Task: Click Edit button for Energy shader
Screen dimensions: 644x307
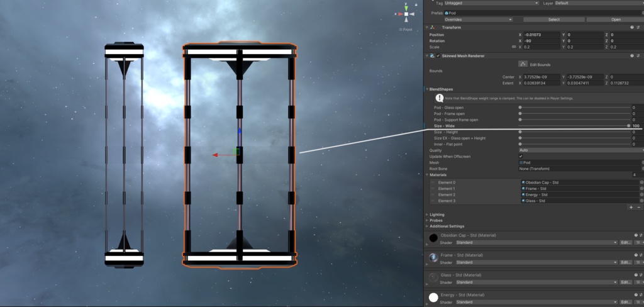Action: pos(626,302)
